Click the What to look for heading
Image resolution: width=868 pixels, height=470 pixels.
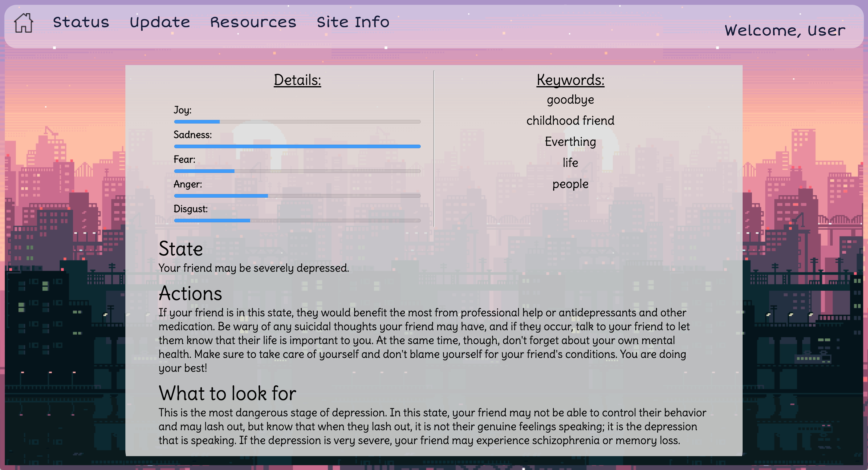[227, 393]
